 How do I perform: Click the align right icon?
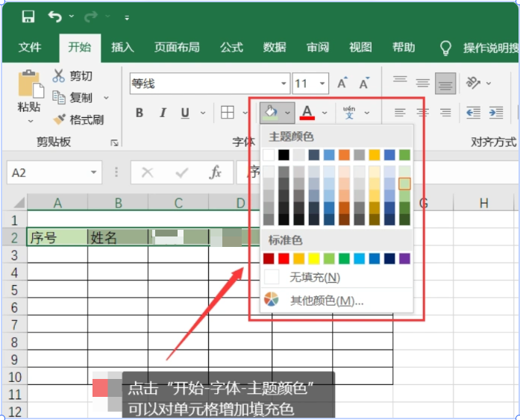[445, 113]
